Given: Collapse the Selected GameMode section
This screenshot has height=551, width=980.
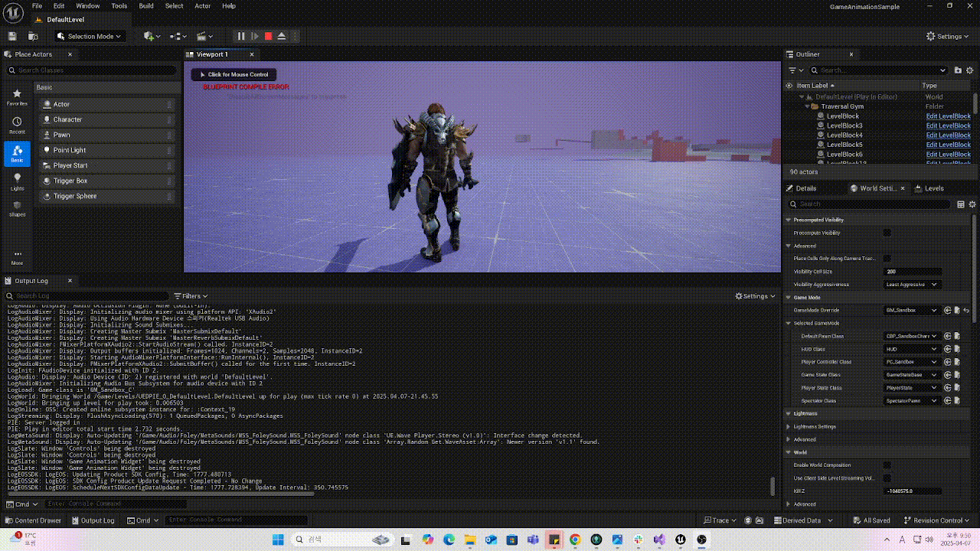Looking at the screenshot, I should pyautogui.click(x=789, y=323).
